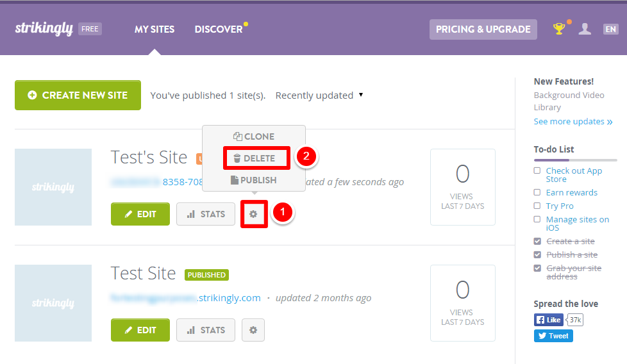Open the Recently updated sort dropdown
The height and width of the screenshot is (364, 627).
[319, 95]
